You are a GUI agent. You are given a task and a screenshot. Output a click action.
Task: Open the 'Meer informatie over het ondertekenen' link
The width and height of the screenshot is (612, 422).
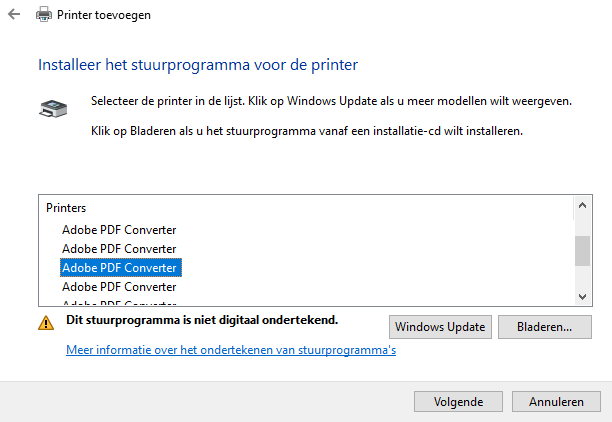231,350
